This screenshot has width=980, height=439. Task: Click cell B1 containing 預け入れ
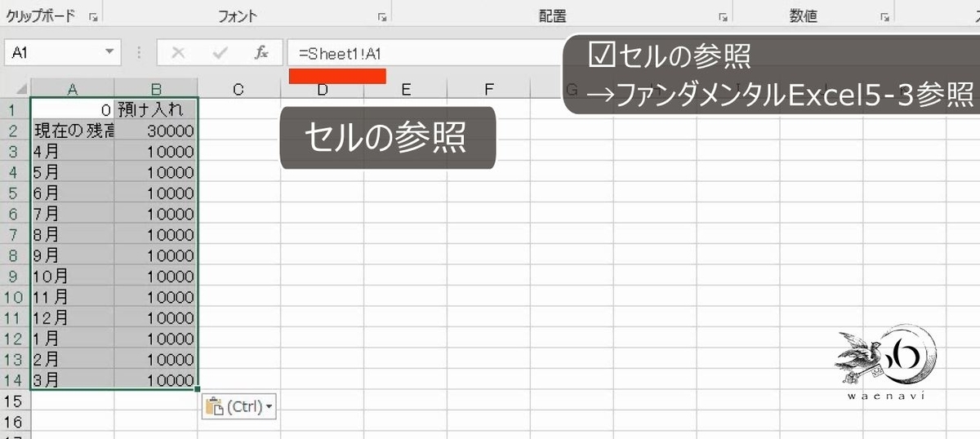tap(156, 109)
